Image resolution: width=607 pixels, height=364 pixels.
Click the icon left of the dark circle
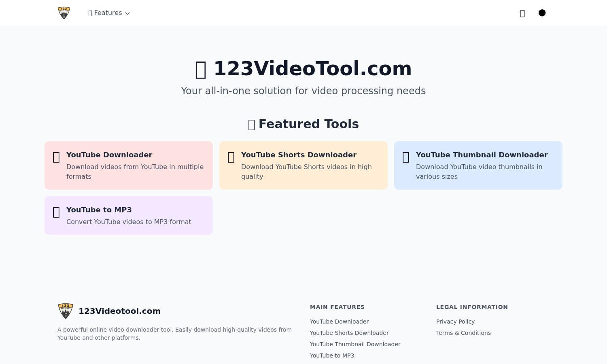[522, 13]
